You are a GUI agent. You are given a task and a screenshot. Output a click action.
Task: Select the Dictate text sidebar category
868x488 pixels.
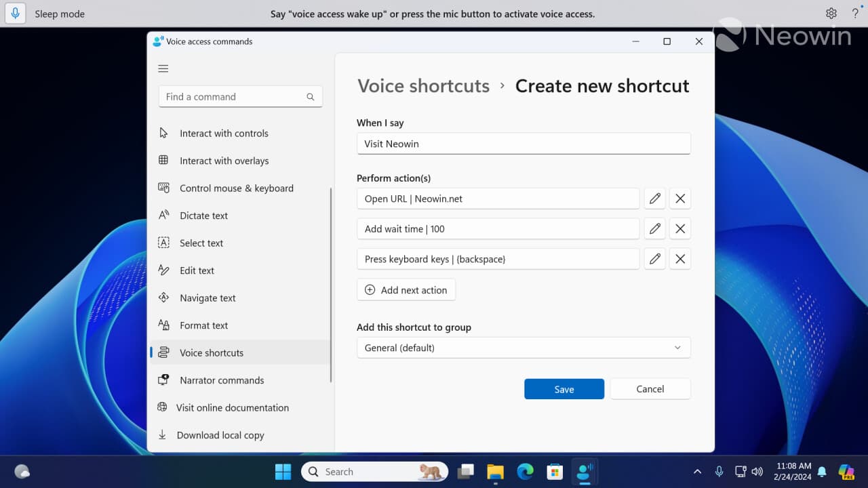(203, 216)
